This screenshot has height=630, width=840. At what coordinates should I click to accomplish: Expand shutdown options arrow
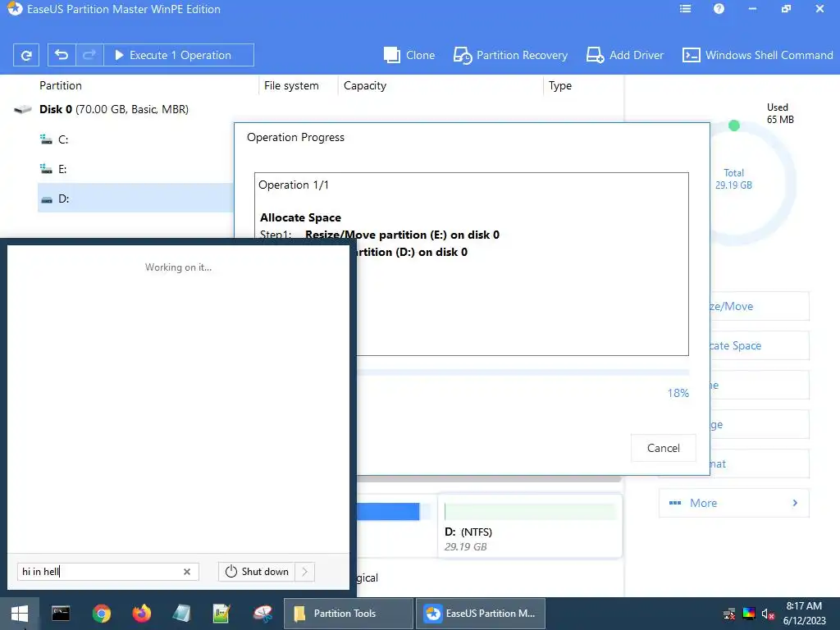click(305, 572)
